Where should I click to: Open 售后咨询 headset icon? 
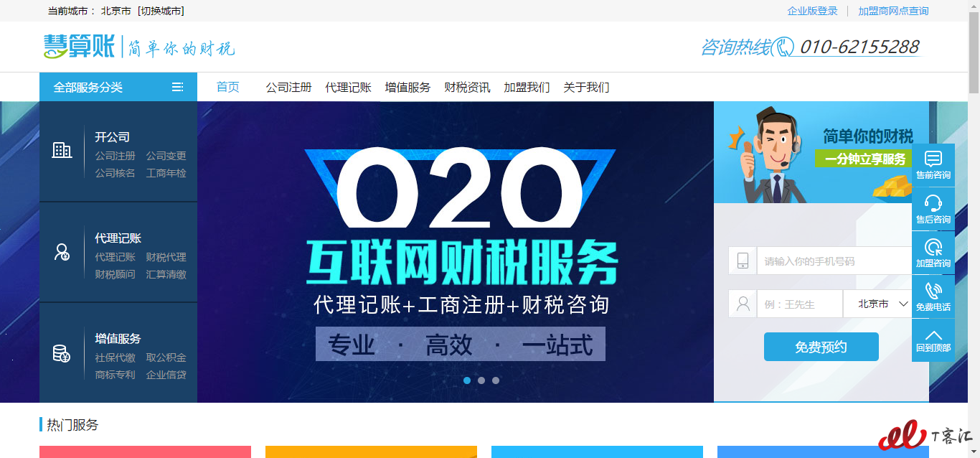(933, 202)
